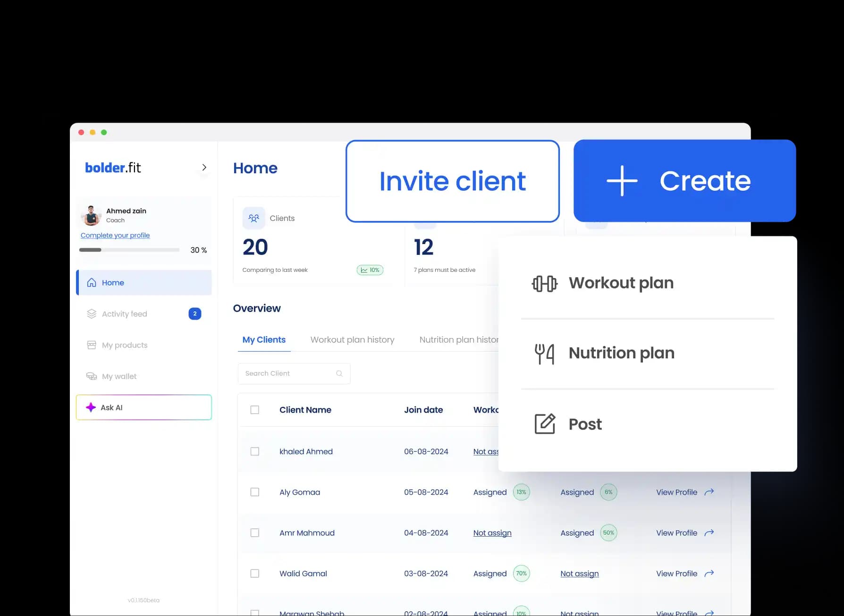This screenshot has height=616, width=844.
Task: Open My wallet
Action: (119, 376)
